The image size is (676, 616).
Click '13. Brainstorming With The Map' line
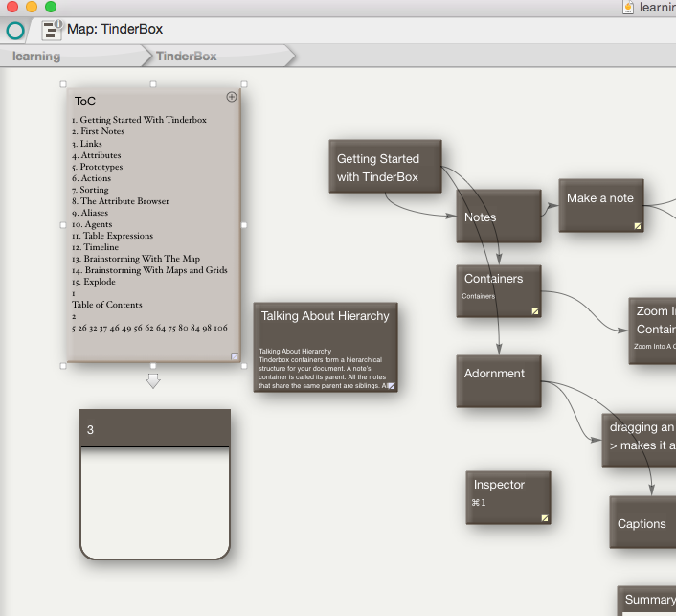pos(136,259)
